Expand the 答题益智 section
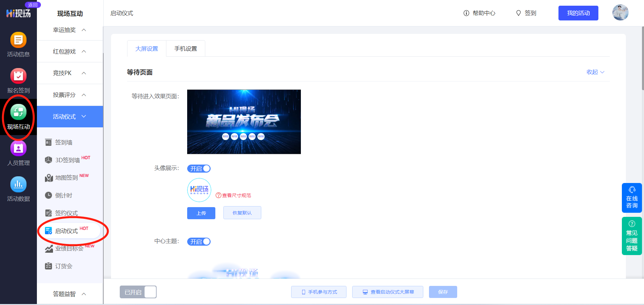 click(70, 294)
